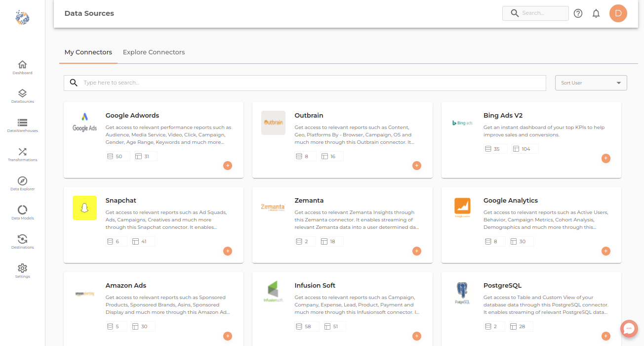The height and width of the screenshot is (346, 644).
Task: Open the Outbrain card title
Action: [x=309, y=116]
